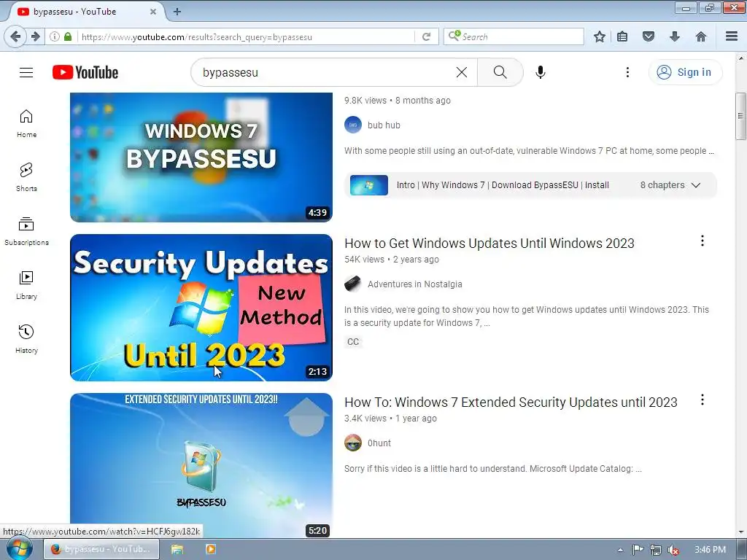
Task: Open History in the sidebar
Action: tap(26, 339)
